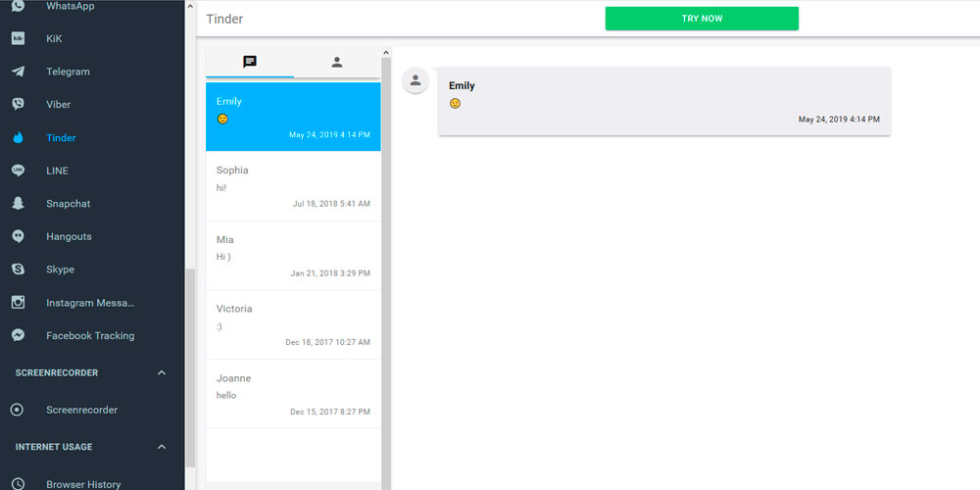Click the sidebar scrollbar up arrow
Viewport: 980px width, 490px height.
(x=191, y=6)
